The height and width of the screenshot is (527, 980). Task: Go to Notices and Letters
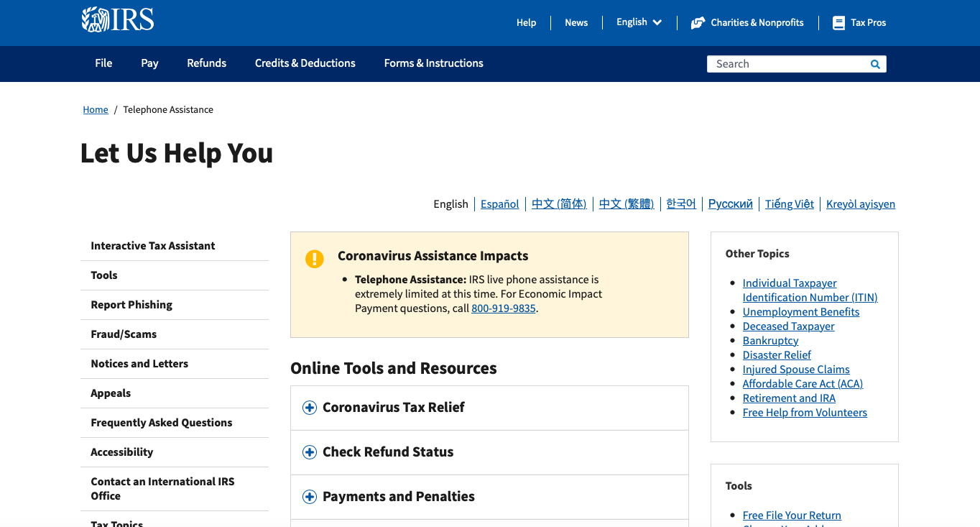pyautogui.click(x=139, y=364)
